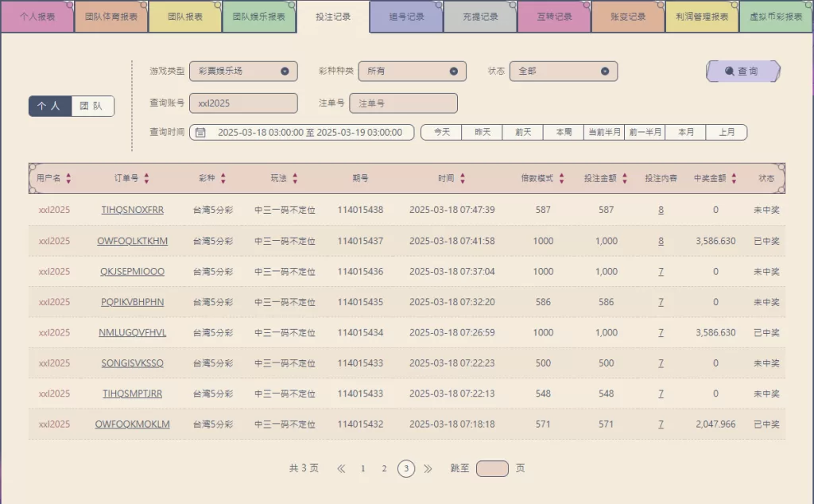Viewport: 814px width, 504px height.
Task: Filter time range to 本月
Action: click(686, 132)
